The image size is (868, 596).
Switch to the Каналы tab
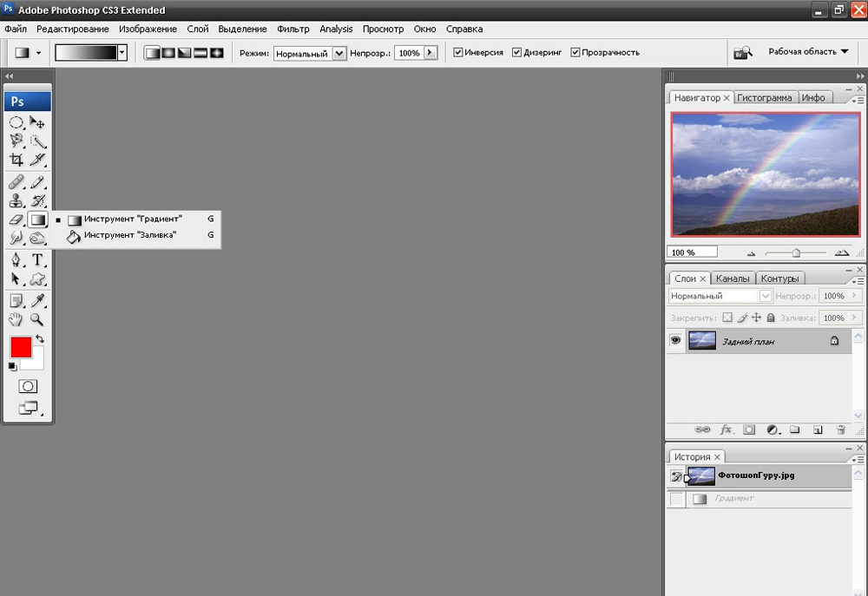(733, 278)
